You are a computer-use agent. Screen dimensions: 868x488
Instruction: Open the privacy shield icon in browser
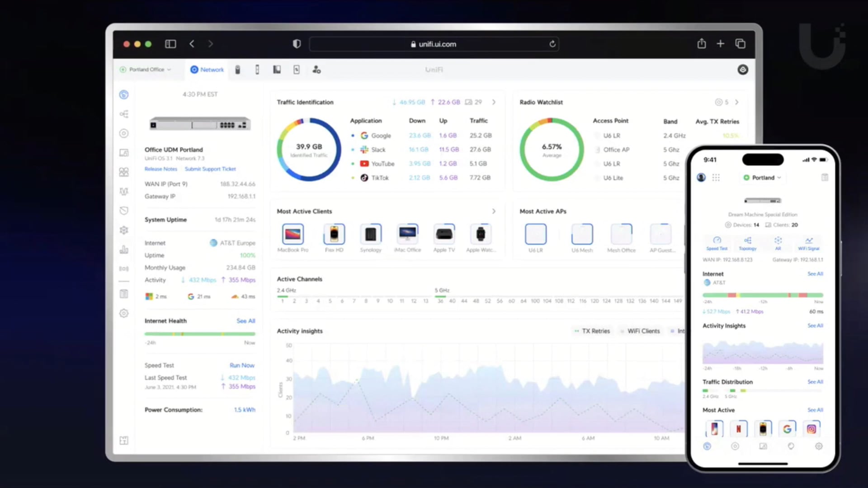pos(297,44)
